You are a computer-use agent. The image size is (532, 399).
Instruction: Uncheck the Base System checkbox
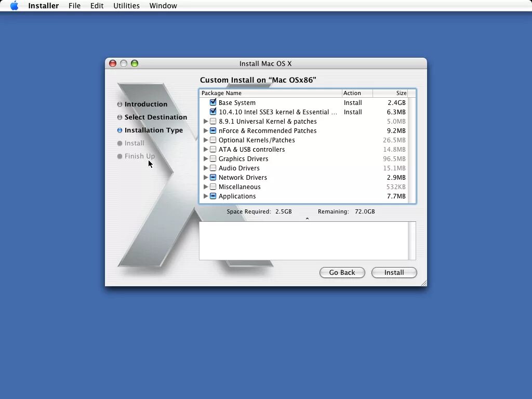[x=213, y=102]
